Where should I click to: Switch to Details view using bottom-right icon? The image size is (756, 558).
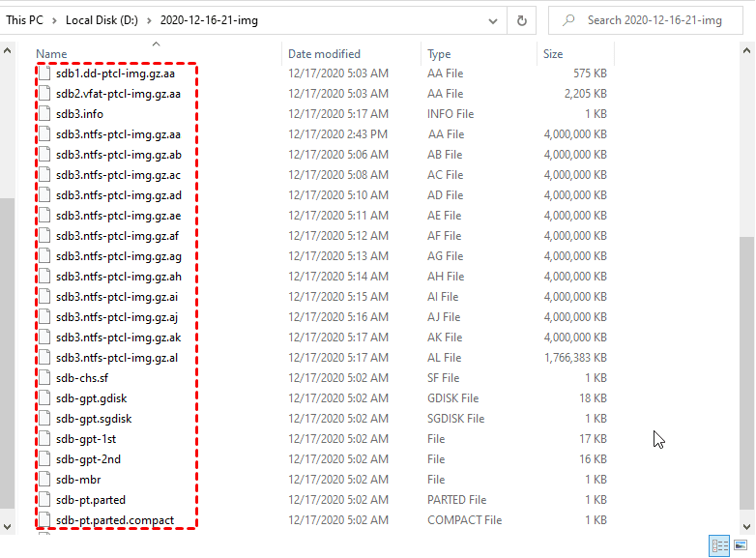point(719,546)
